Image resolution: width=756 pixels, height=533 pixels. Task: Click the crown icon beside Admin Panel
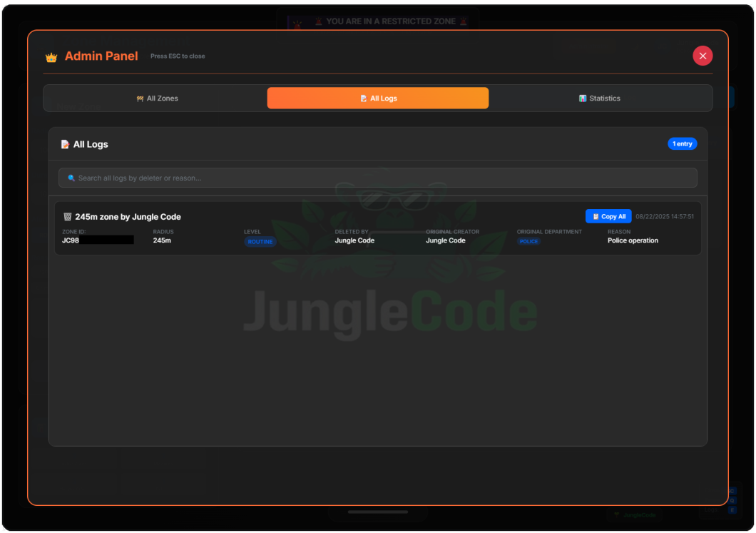51,57
